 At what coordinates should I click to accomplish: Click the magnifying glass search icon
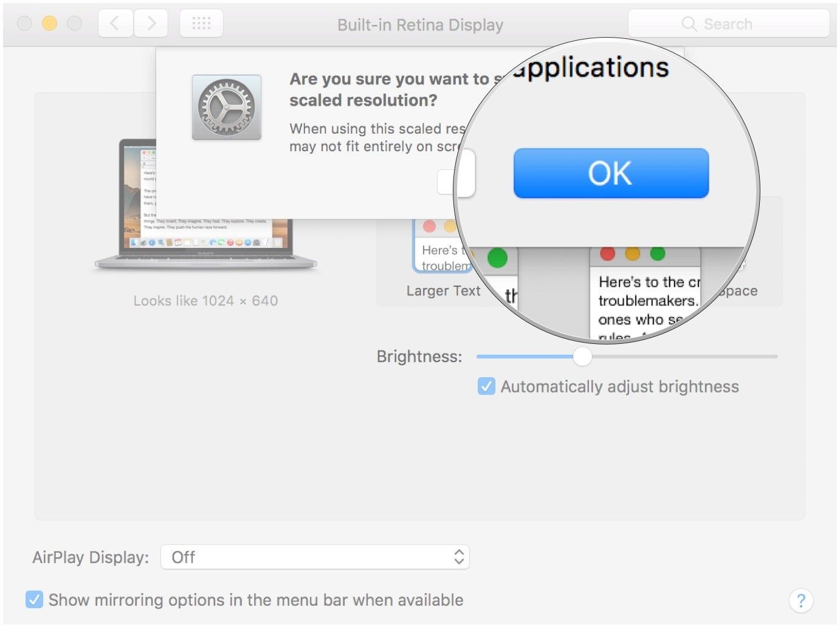[x=689, y=24]
